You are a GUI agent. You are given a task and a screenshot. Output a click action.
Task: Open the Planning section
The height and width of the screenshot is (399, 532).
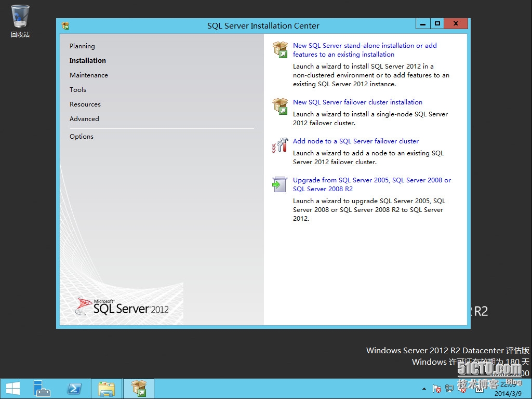(82, 46)
